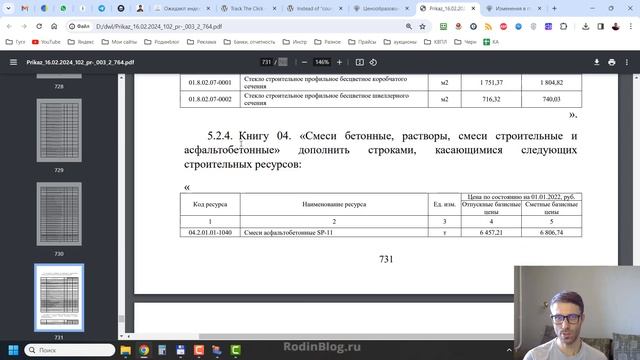Open the Разное bookmarks folder
Screen dimensions: 640x360
[x=327, y=42]
